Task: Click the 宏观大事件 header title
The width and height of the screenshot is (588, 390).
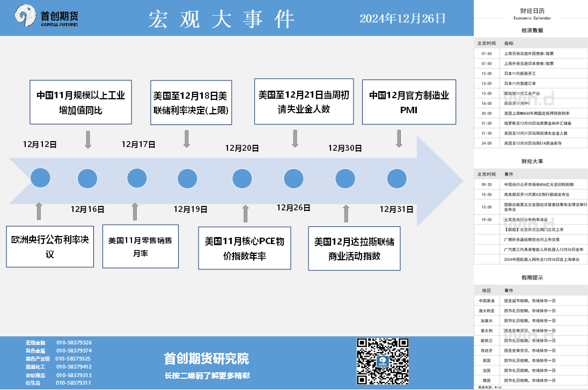Action: pyautogui.click(x=222, y=19)
